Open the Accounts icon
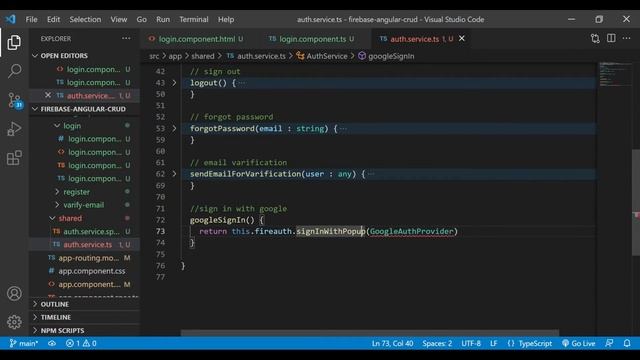 coord(14,293)
